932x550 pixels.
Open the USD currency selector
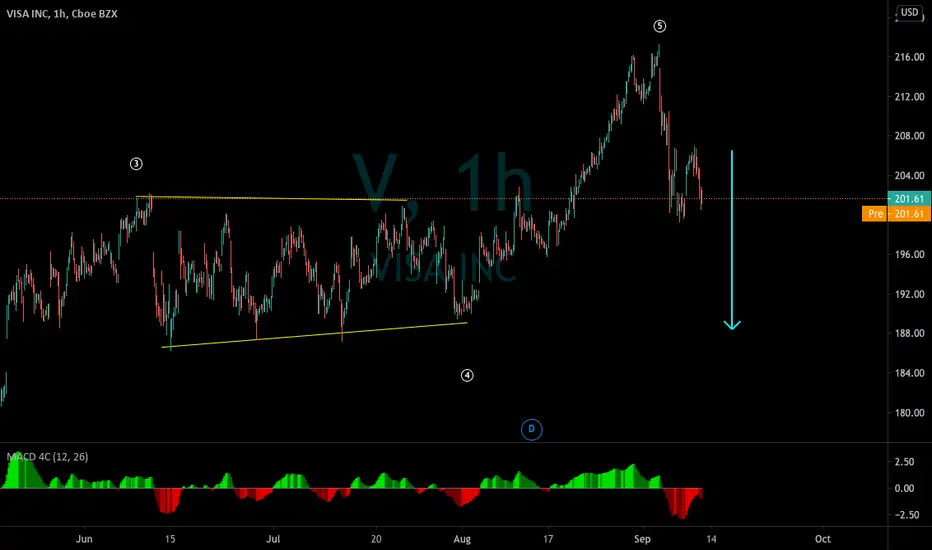(x=909, y=12)
